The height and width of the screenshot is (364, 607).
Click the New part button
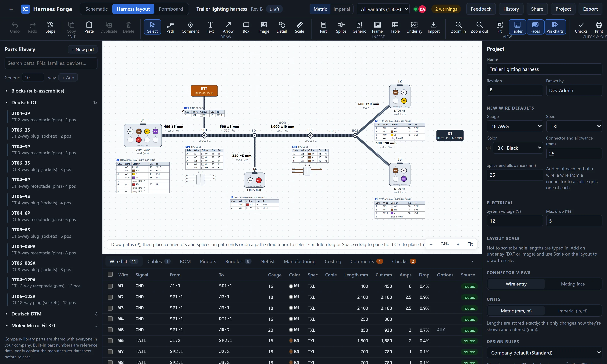[x=83, y=49]
